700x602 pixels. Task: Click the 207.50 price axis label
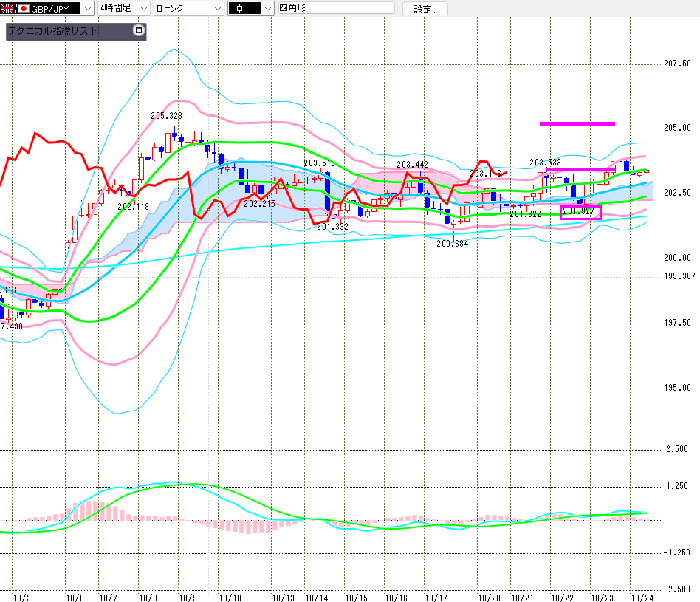pos(677,64)
